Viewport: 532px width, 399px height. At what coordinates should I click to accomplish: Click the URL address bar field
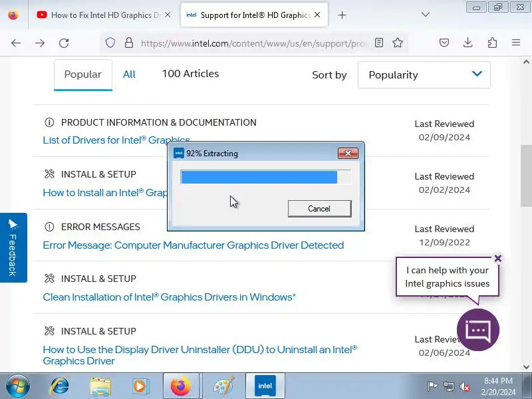click(x=253, y=43)
